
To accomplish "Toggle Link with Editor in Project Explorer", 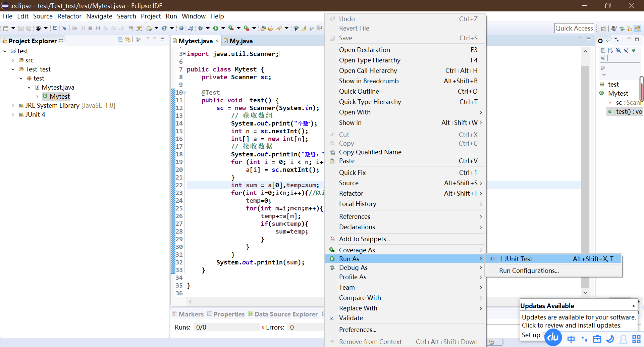I will coord(128,40).
